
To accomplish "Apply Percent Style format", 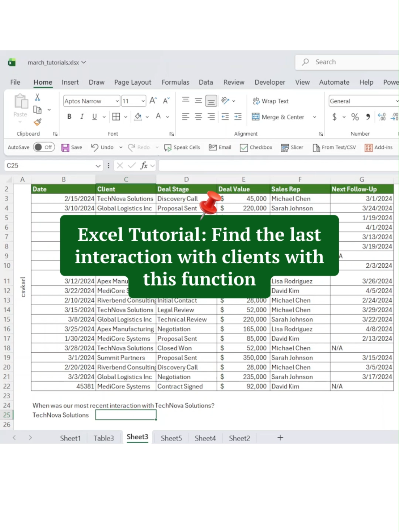I will pyautogui.click(x=355, y=117).
